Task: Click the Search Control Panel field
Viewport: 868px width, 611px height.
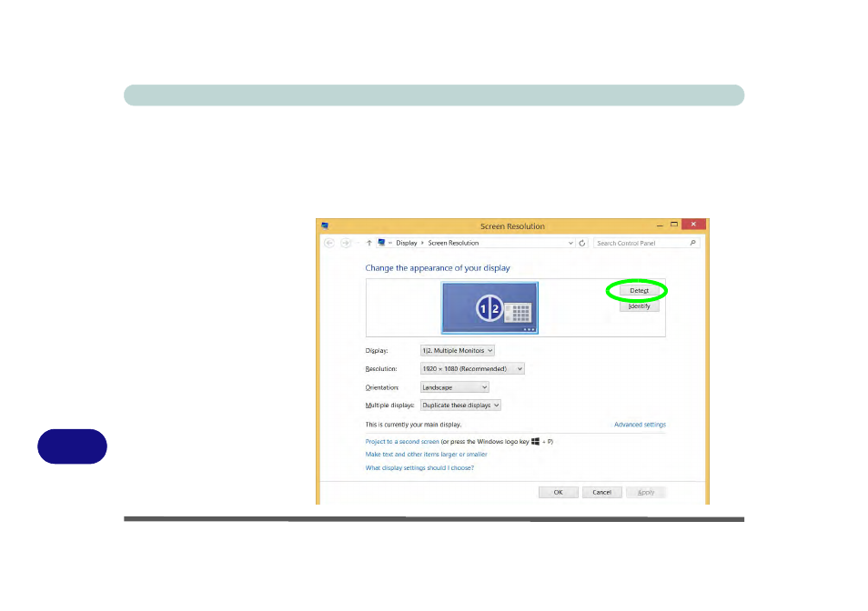Action: pos(646,244)
